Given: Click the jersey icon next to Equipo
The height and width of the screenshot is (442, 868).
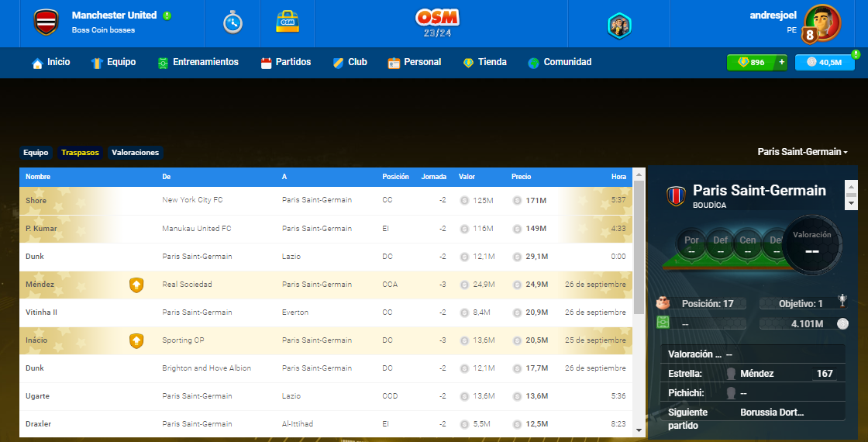Looking at the screenshot, I should (x=97, y=63).
